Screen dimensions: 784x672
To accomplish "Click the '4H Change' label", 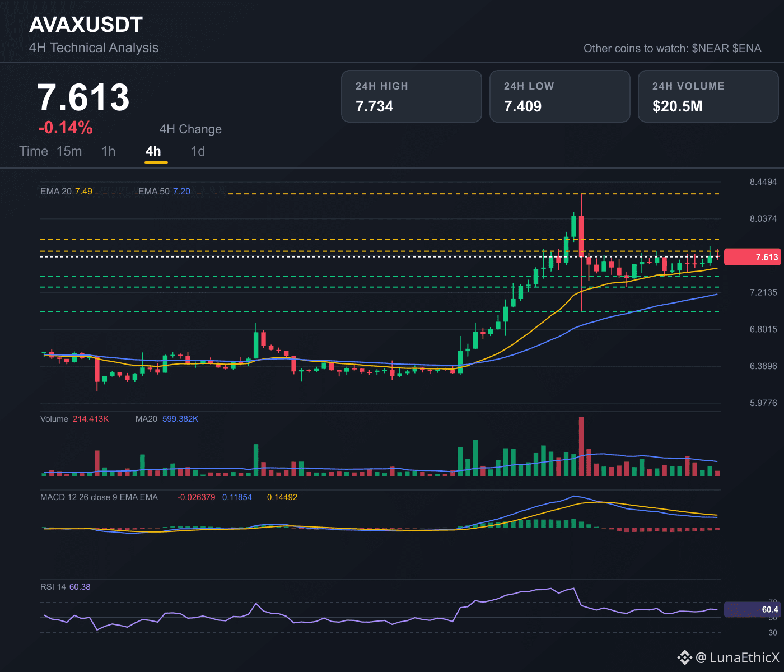I will [x=190, y=129].
